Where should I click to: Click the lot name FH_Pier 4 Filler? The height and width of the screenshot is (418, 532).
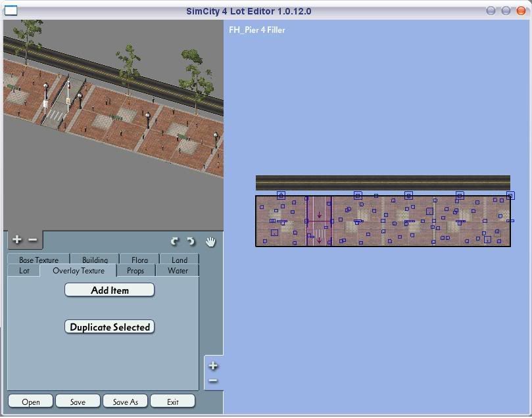257,30
